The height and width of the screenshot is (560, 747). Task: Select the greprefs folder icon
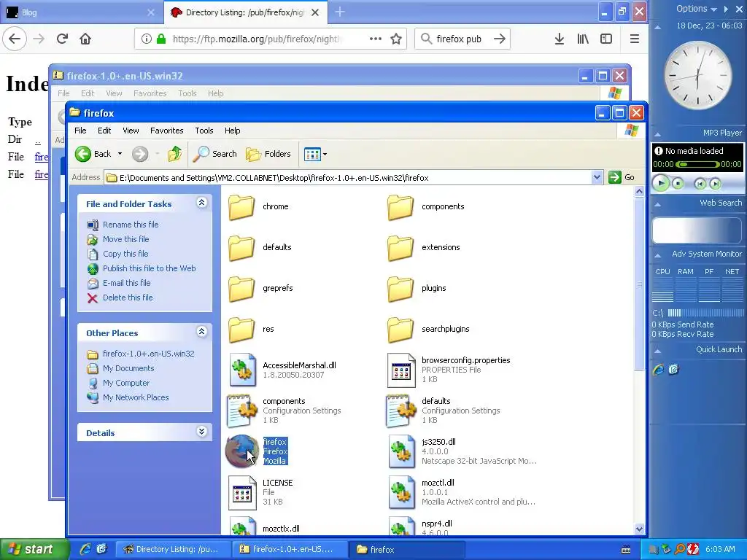pyautogui.click(x=241, y=289)
